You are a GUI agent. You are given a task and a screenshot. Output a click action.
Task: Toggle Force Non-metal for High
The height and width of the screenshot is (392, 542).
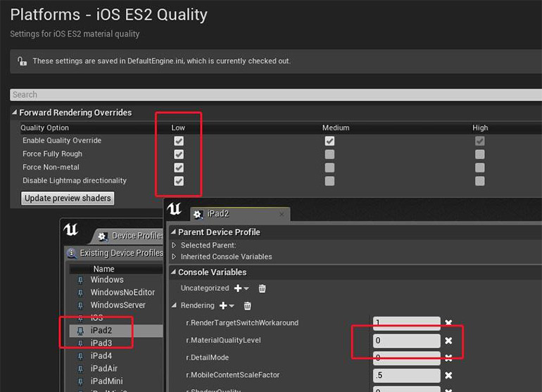point(480,167)
